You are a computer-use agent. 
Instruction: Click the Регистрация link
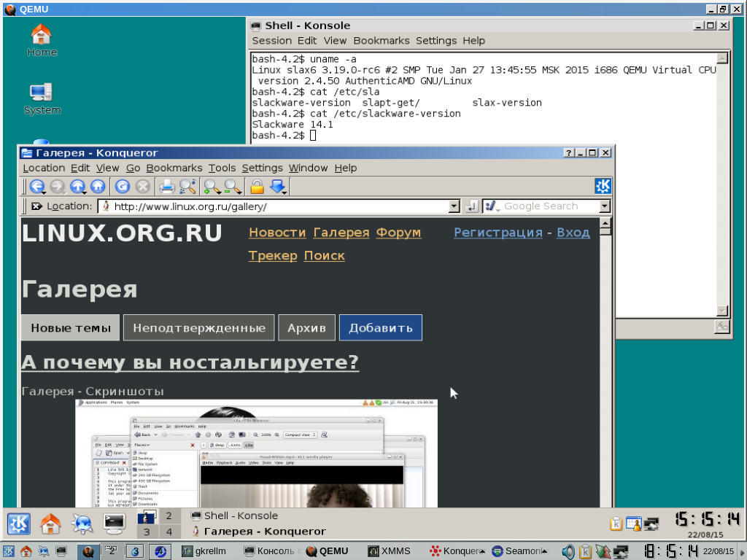(498, 233)
